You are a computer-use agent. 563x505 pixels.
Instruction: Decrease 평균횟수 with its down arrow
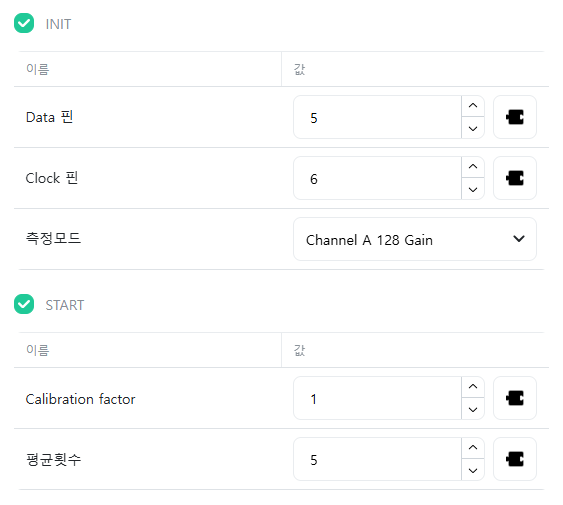coord(473,470)
